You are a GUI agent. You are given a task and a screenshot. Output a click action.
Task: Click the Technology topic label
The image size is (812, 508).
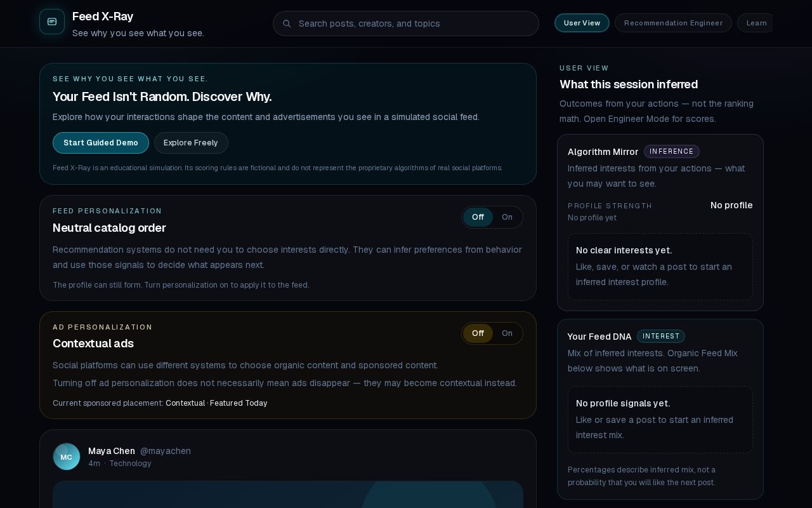(x=130, y=464)
